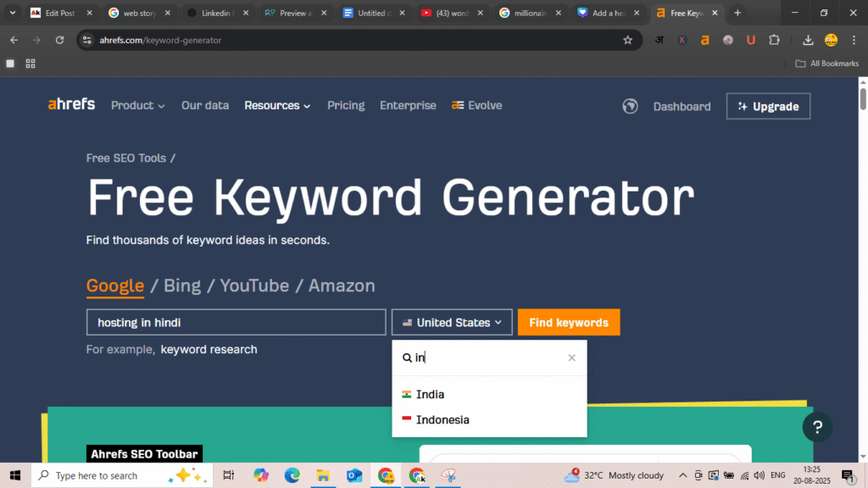The width and height of the screenshot is (868, 488).
Task: Open a new browser tab
Action: (x=737, y=13)
